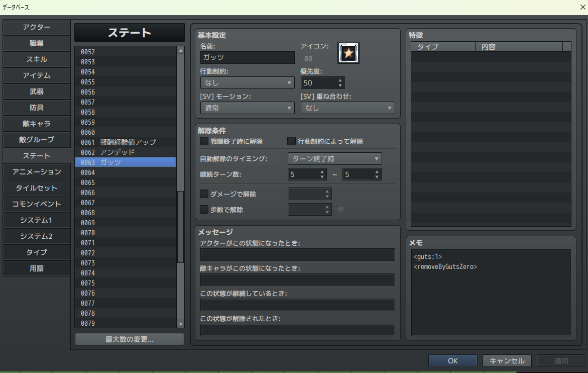Click the キャンセル button
588x373 pixels.
[x=507, y=360]
